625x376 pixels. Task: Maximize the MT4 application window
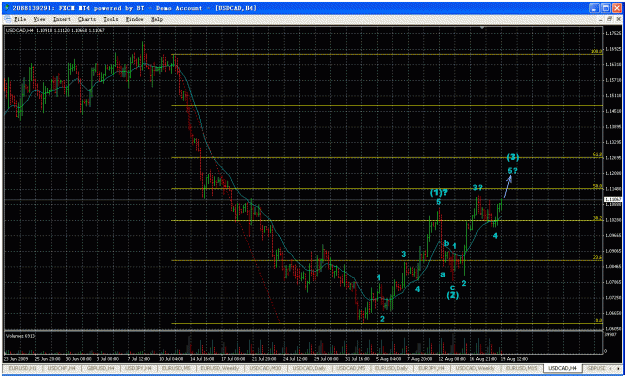coord(605,8)
